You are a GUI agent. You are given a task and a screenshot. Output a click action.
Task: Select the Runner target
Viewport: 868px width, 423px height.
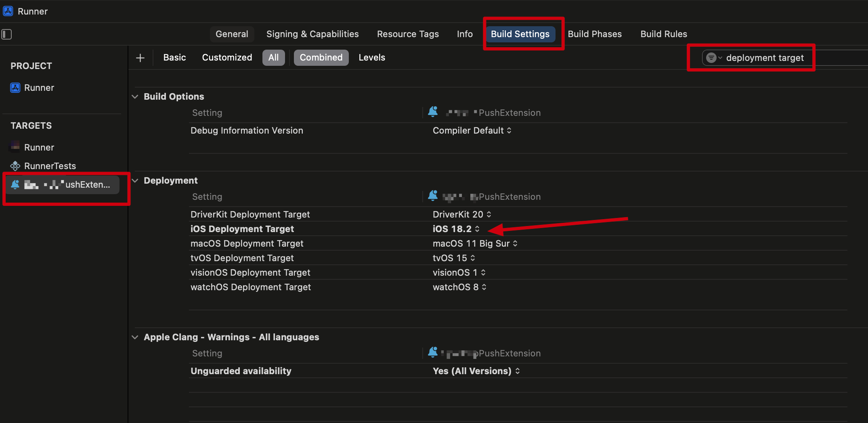[x=39, y=147]
